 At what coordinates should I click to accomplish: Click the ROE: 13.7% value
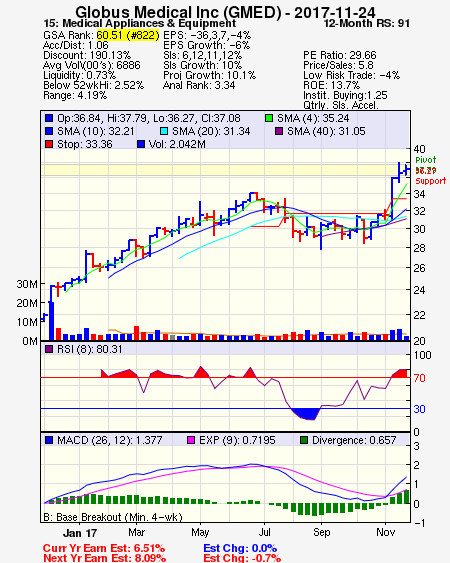click(331, 85)
